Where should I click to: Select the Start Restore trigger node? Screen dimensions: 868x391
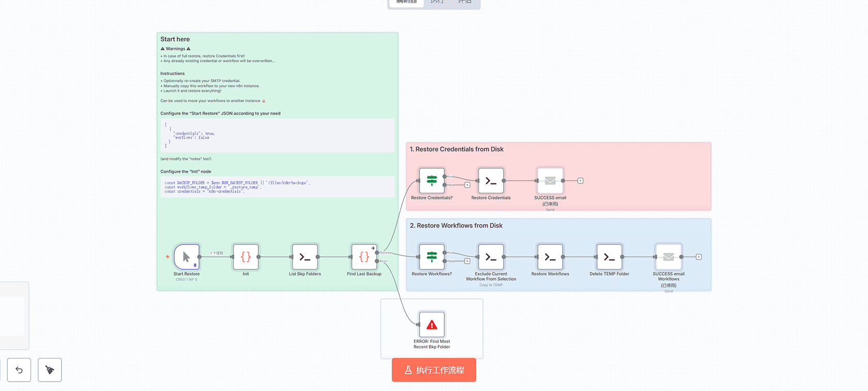(x=187, y=257)
